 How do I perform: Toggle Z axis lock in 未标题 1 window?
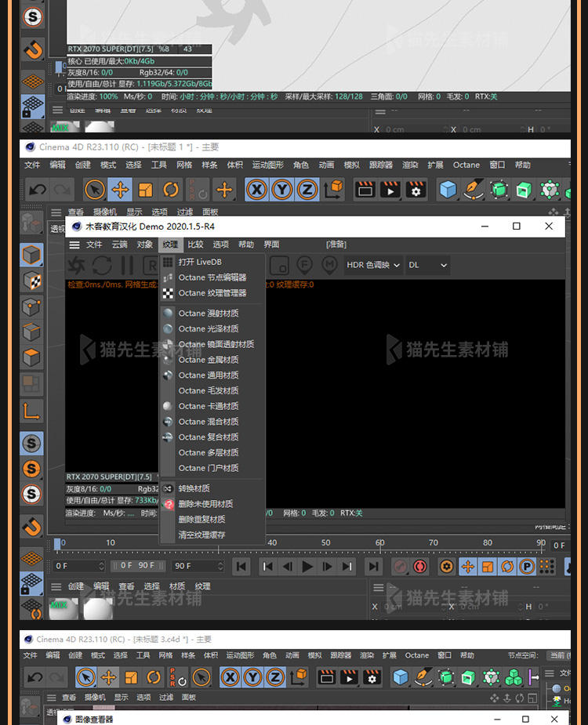click(x=307, y=190)
